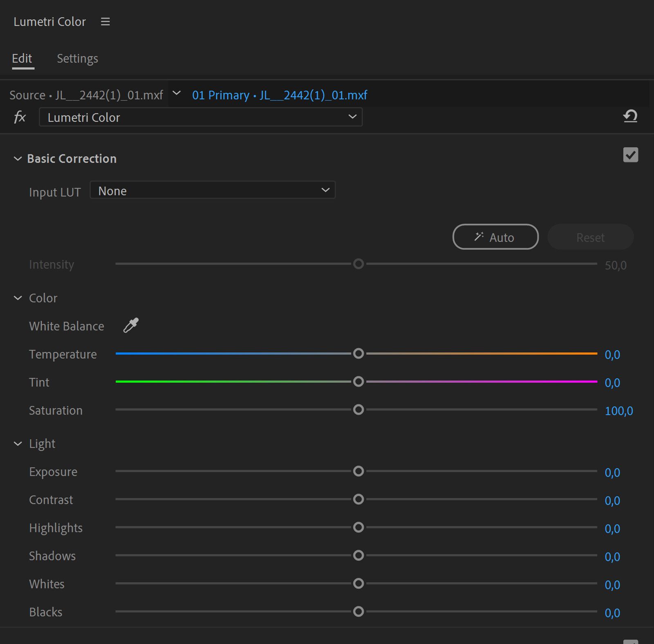This screenshot has height=644, width=654.
Task: Click the fx badge icon
Action: 19,117
